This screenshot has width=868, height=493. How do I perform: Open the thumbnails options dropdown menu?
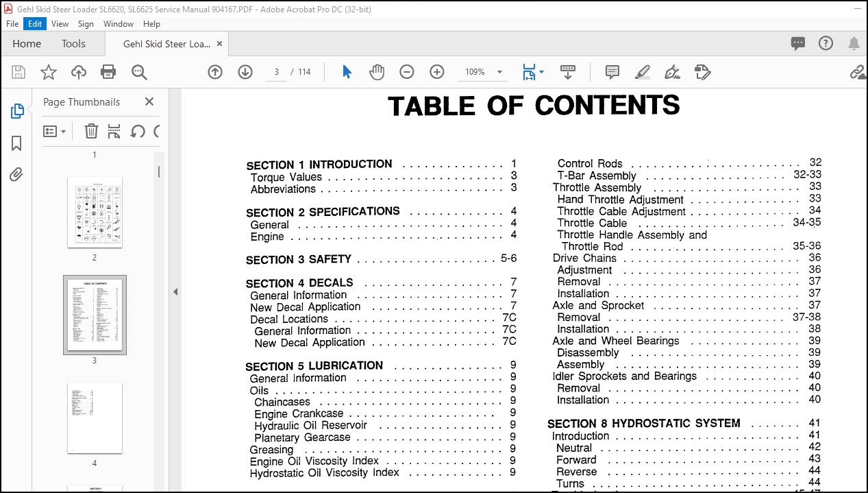(x=55, y=131)
